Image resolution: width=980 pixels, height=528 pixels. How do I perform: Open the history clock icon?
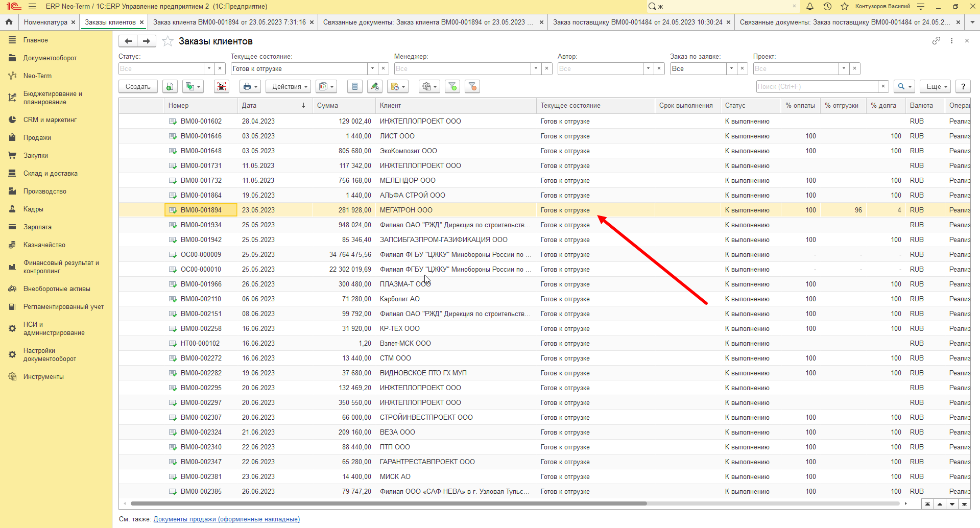(x=827, y=7)
